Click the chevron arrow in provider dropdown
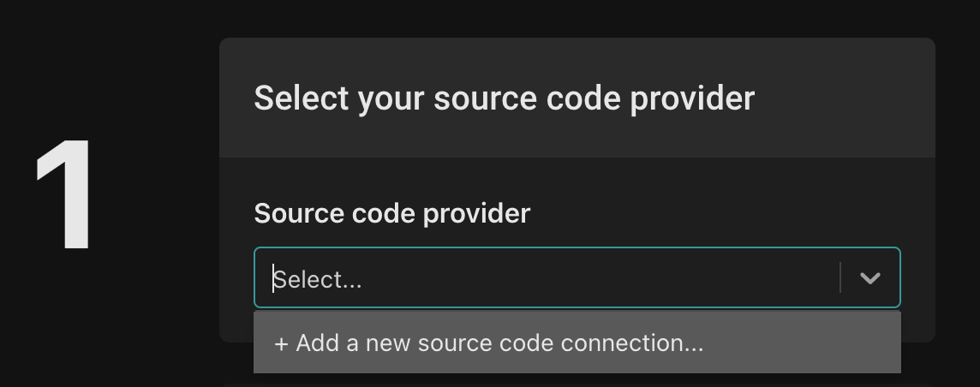Image resolution: width=980 pixels, height=387 pixels. tap(869, 278)
